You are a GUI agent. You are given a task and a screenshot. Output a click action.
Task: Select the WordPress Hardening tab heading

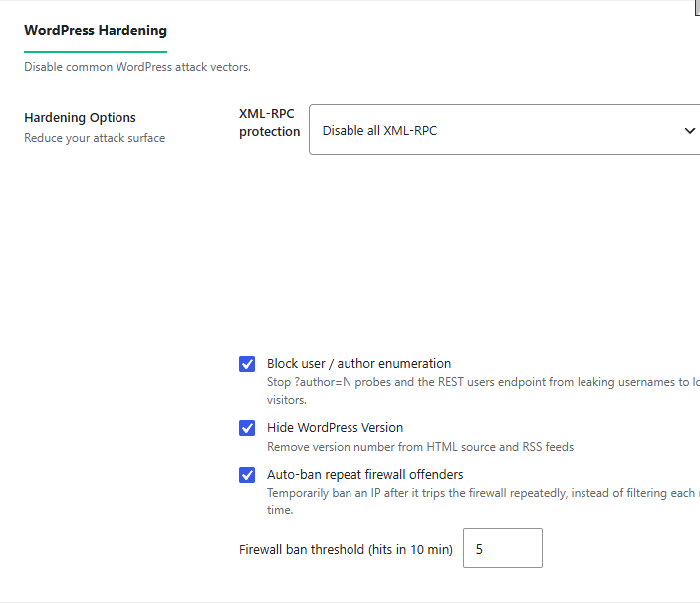[x=96, y=30]
